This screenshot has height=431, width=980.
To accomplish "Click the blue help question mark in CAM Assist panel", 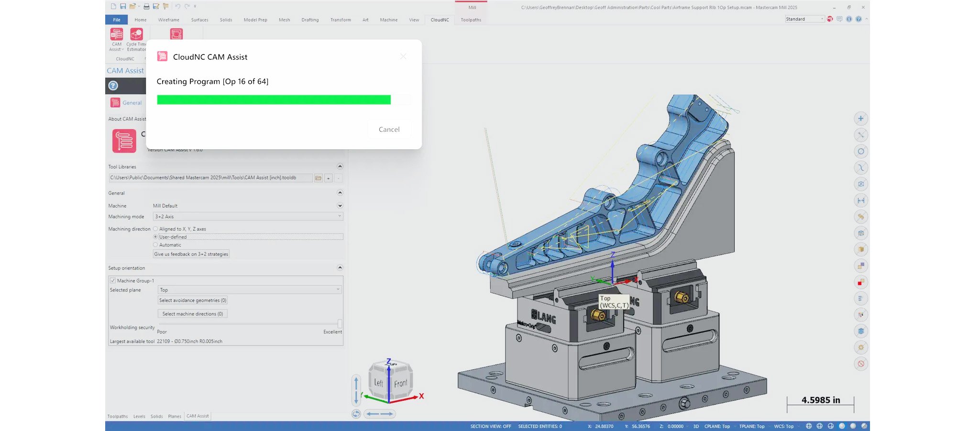I will (113, 86).
